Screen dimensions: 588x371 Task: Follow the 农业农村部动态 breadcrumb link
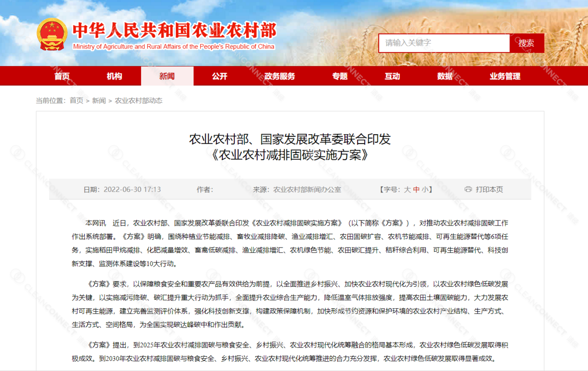click(139, 100)
